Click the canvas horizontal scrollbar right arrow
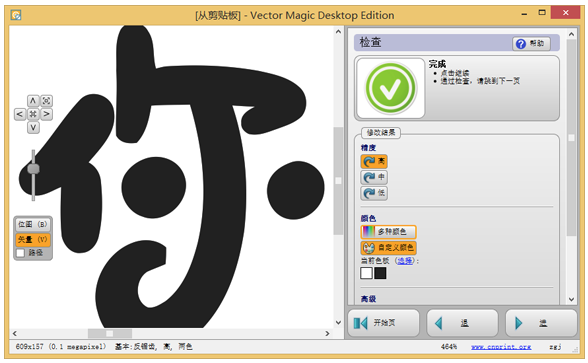The height and width of the screenshot is (363, 588). [x=327, y=333]
